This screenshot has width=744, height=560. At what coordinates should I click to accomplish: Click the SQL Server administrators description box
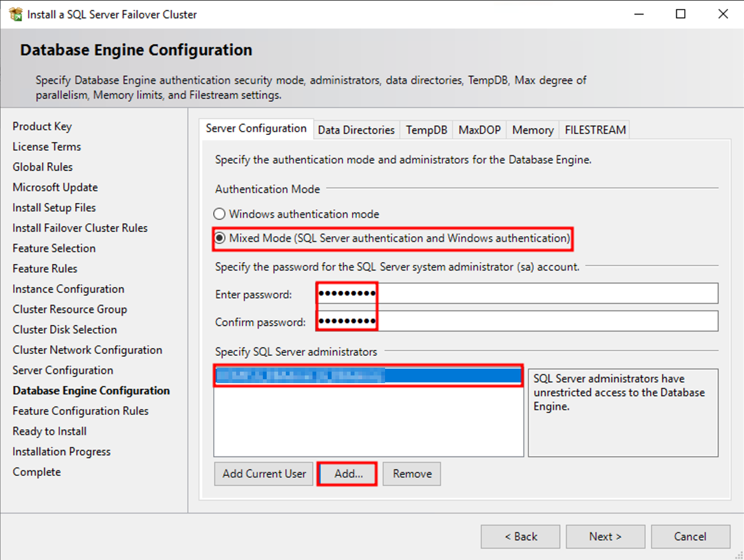pyautogui.click(x=623, y=413)
